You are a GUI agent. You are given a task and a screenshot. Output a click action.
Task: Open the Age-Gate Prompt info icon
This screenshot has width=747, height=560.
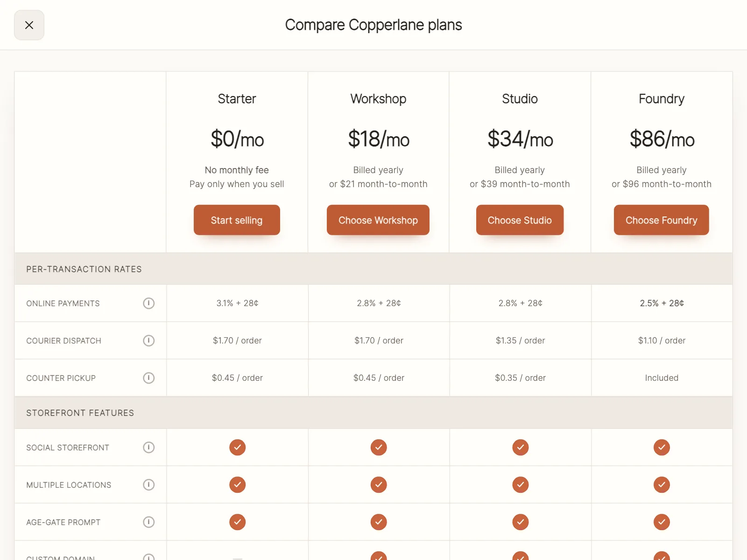(148, 522)
